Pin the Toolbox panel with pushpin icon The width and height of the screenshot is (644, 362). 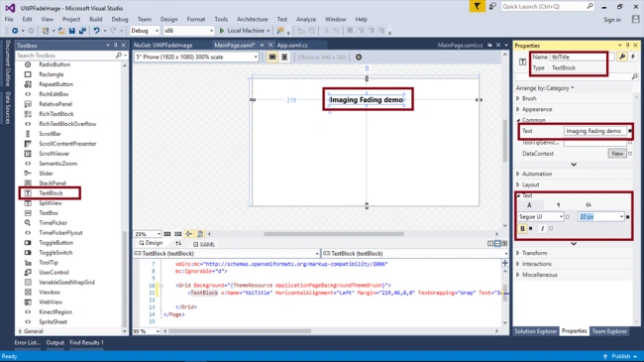(x=115, y=46)
